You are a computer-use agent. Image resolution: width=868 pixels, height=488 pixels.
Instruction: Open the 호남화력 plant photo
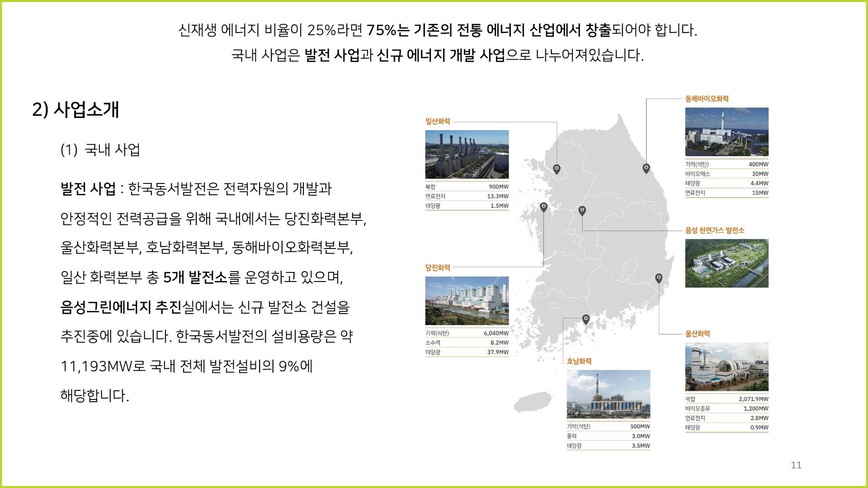point(609,394)
